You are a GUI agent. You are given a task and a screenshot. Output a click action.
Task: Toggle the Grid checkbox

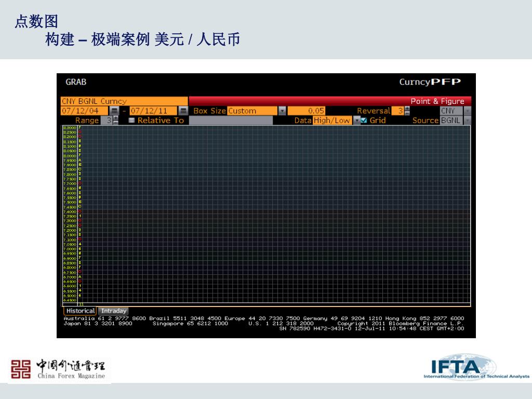tap(364, 120)
